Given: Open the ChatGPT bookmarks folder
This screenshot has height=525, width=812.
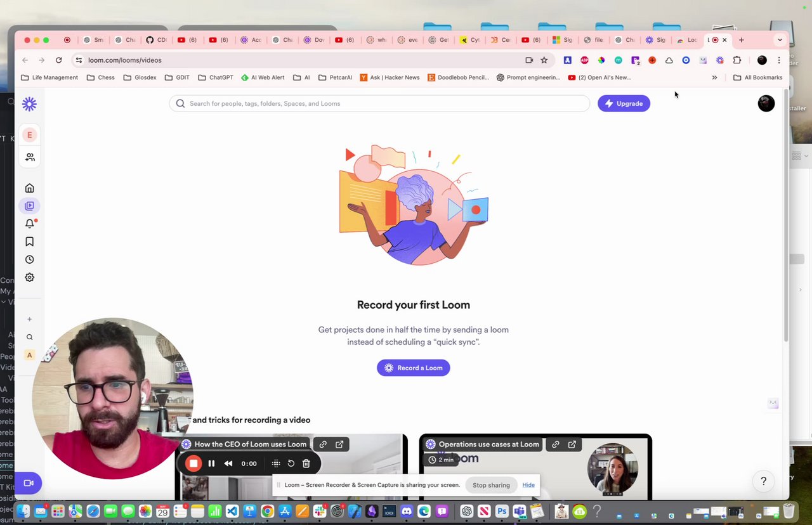Looking at the screenshot, I should click(x=216, y=77).
